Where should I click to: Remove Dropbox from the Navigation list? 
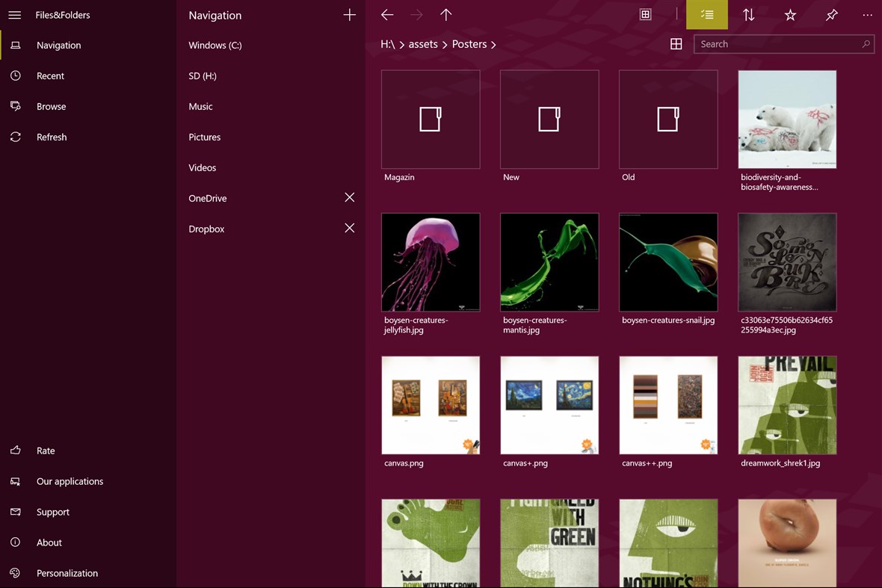point(349,228)
